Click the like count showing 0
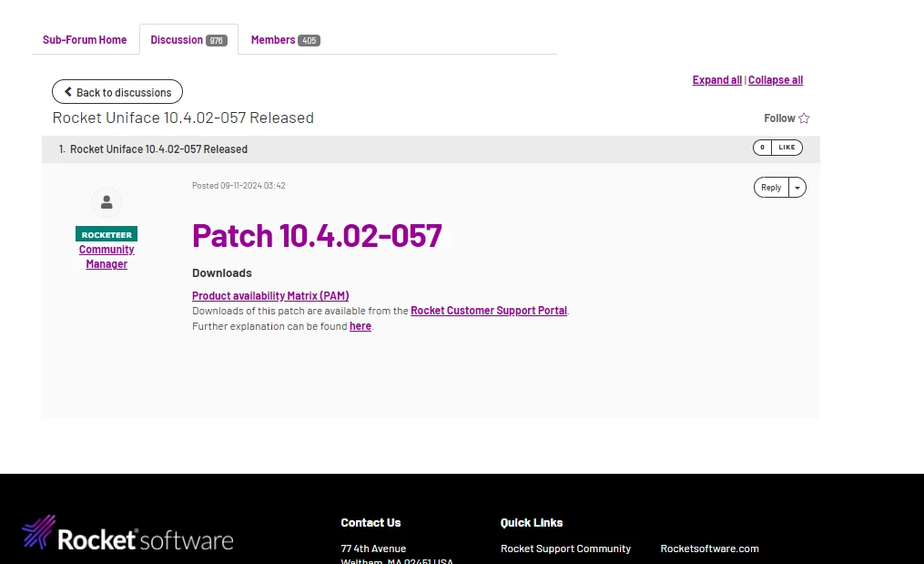This screenshot has height=564, width=924. tap(762, 148)
